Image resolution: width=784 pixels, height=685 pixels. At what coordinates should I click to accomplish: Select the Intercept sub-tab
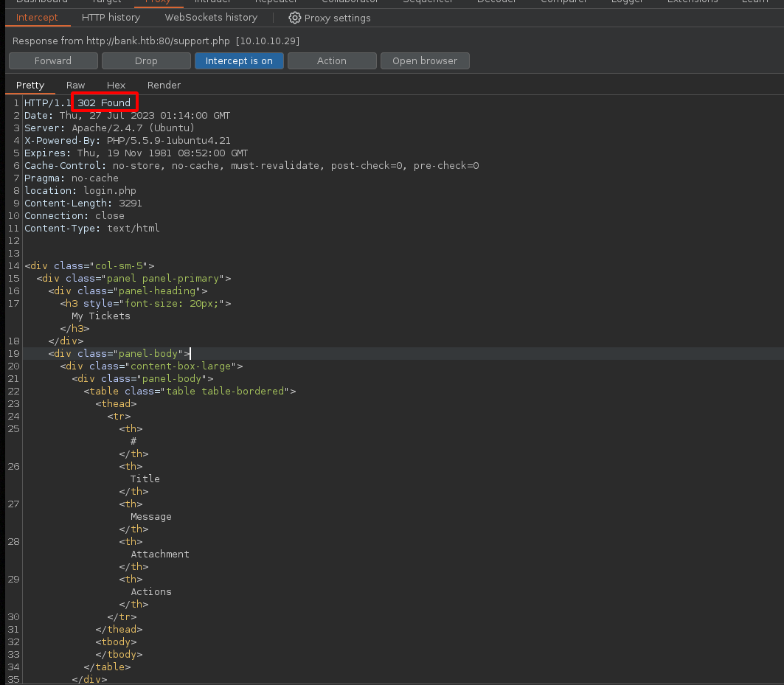37,17
